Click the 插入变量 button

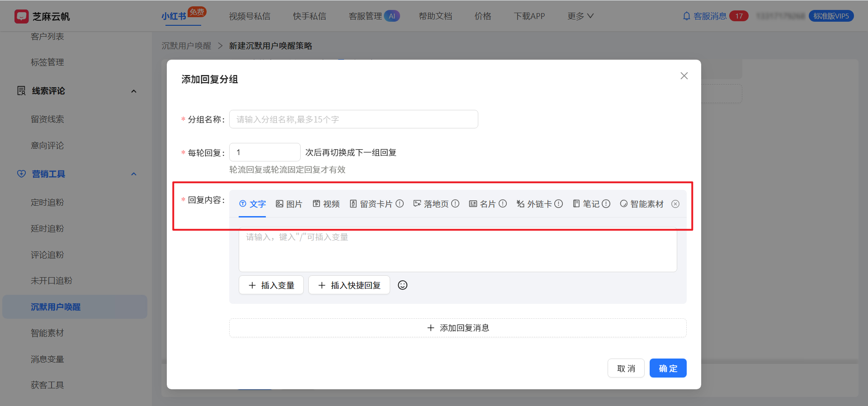[x=271, y=285]
